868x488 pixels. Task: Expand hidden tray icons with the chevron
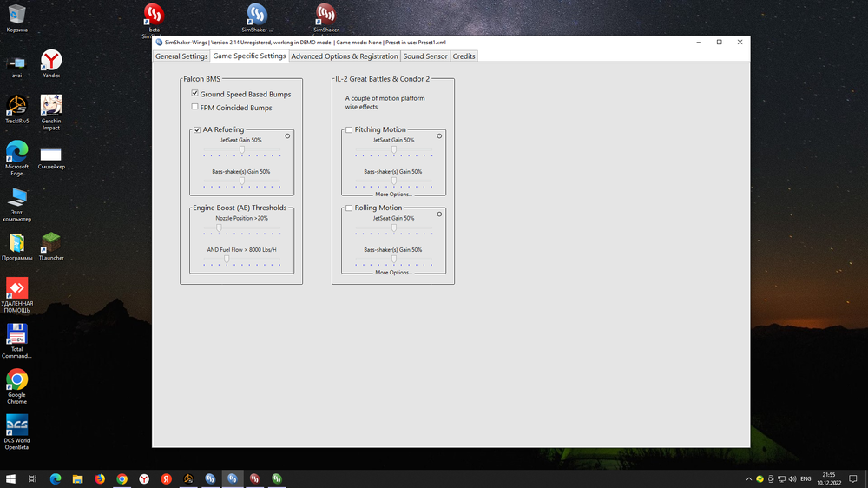coord(748,478)
